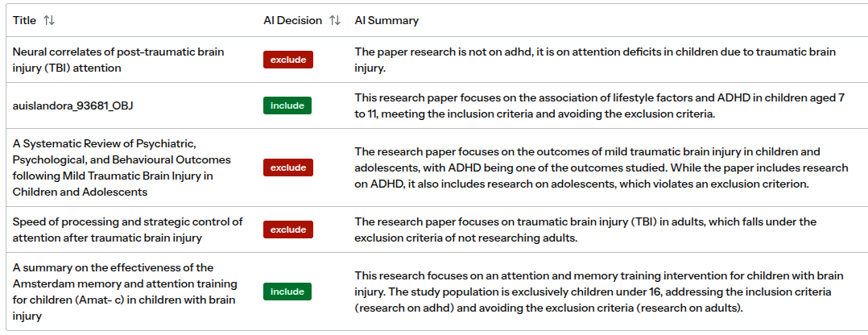This screenshot has height=335, width=868.
Task: Click exclude badge for Speed of processing paper
Action: click(x=288, y=230)
